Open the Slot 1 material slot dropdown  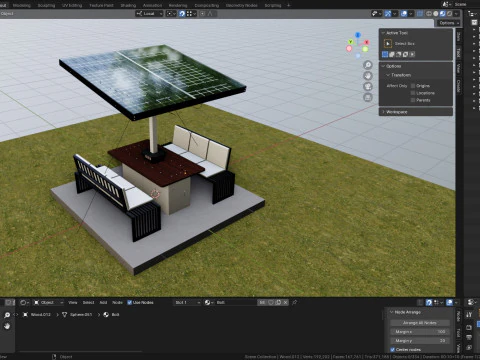coord(187,302)
